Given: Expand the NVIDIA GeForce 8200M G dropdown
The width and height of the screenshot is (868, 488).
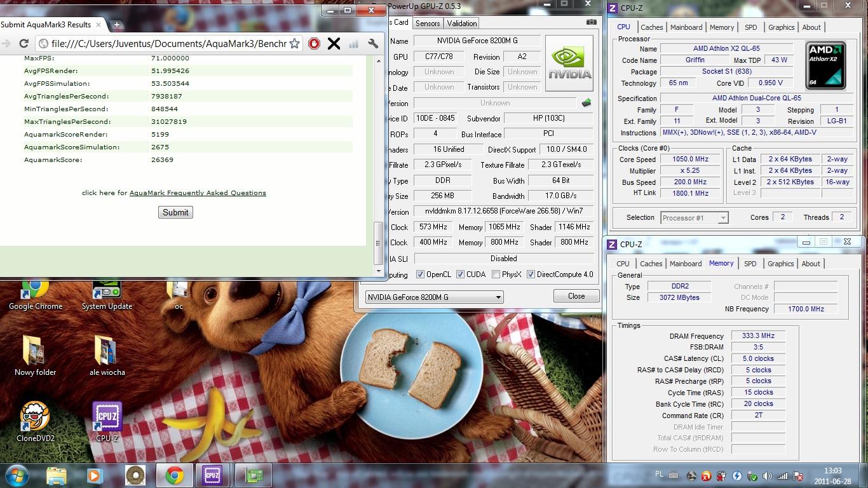Looking at the screenshot, I should pyautogui.click(x=434, y=297).
